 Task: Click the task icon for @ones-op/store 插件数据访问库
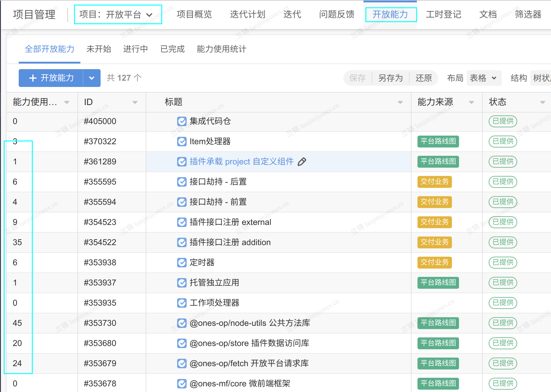182,343
